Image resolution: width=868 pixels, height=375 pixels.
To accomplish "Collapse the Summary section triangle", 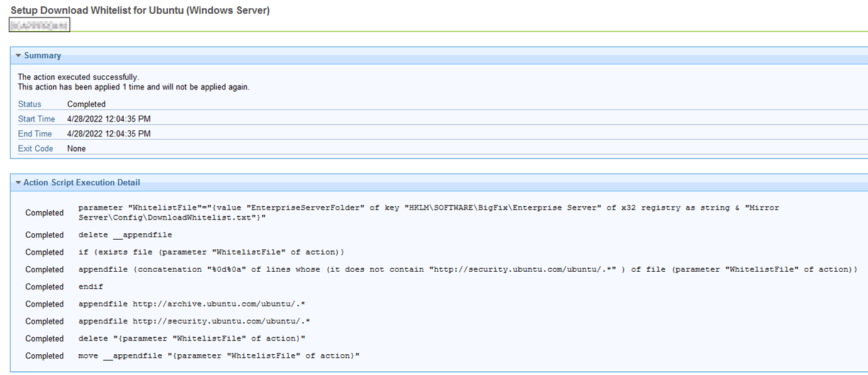I will pos(18,56).
